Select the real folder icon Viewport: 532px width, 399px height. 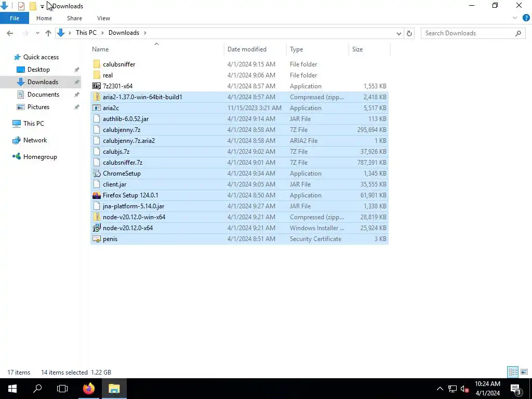[97, 75]
